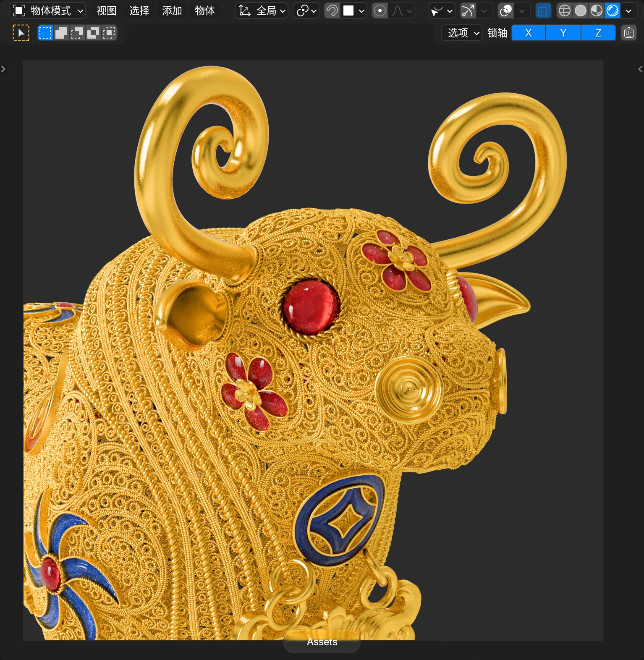Open the 选项 options dropdown
The image size is (644, 660).
pyautogui.click(x=462, y=33)
